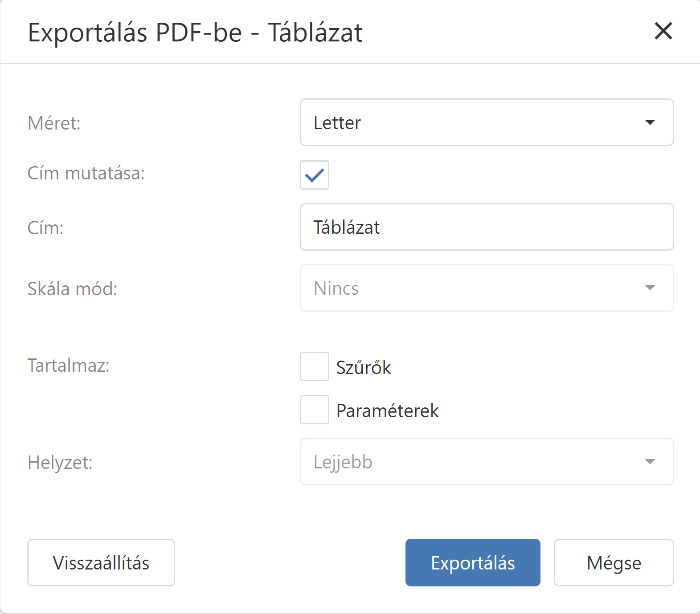Screen dimensions: 700x614
Task: Click the Paraméterek label text
Action: coord(387,411)
